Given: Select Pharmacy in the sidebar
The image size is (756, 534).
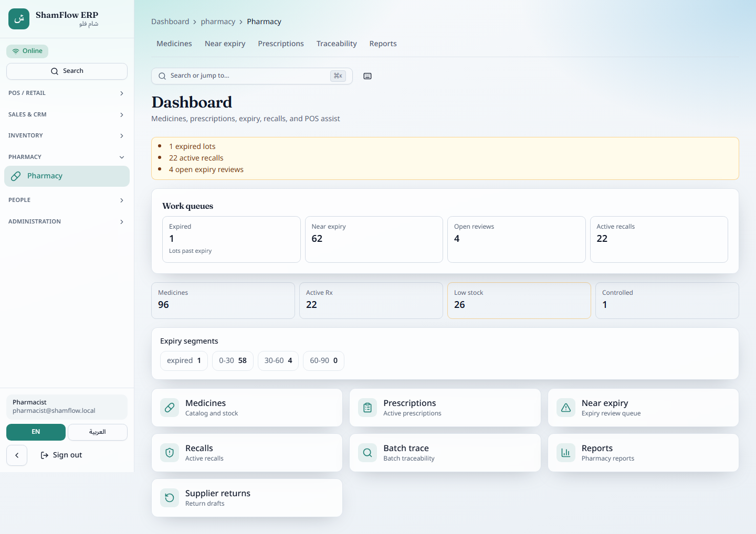Looking at the screenshot, I should [x=67, y=176].
